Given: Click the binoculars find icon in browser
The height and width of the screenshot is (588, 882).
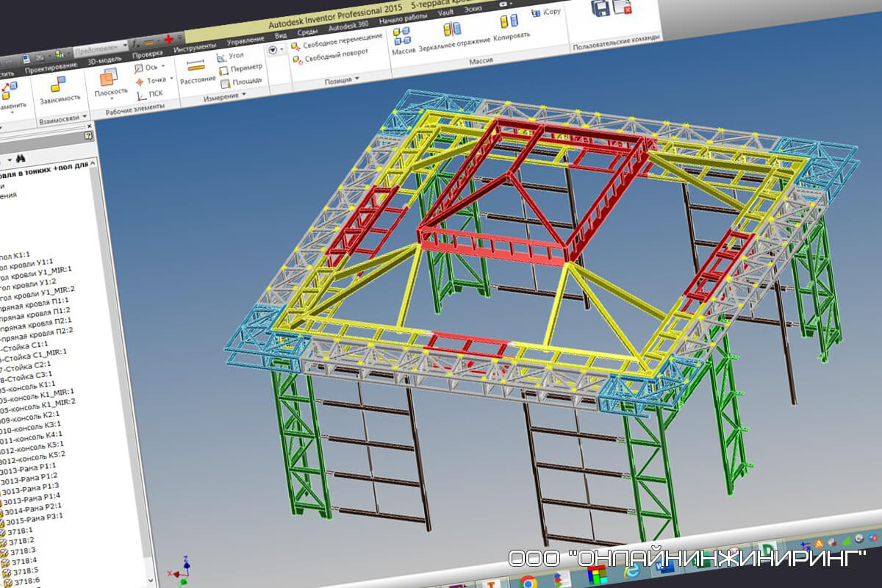Looking at the screenshot, I should click(x=21, y=159).
